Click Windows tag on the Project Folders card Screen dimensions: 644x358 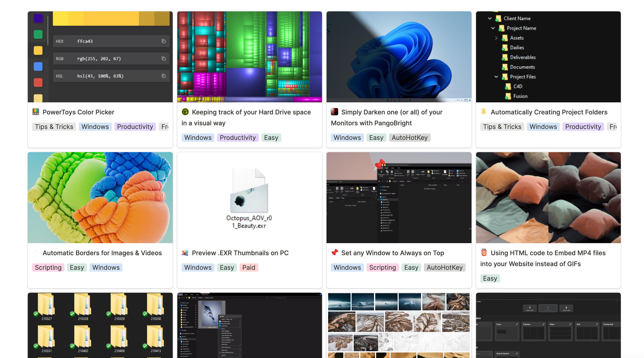543,127
